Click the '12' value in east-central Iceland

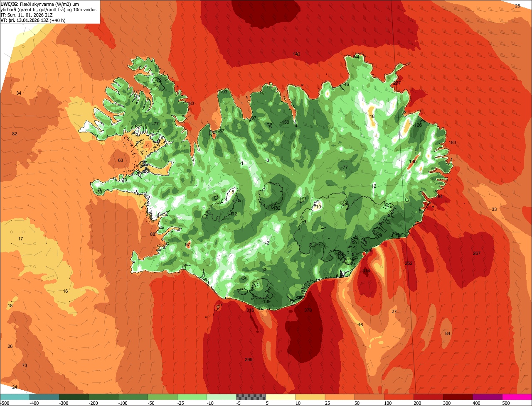pos(374,186)
